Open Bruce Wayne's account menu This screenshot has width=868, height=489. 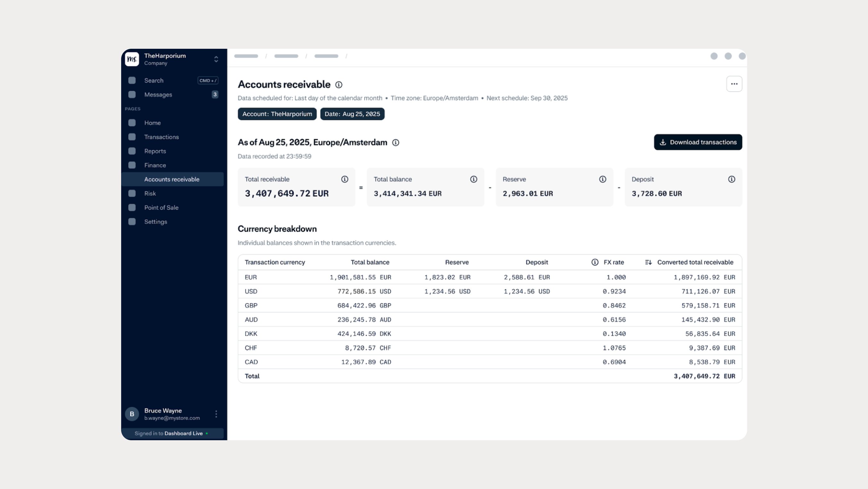click(x=216, y=414)
